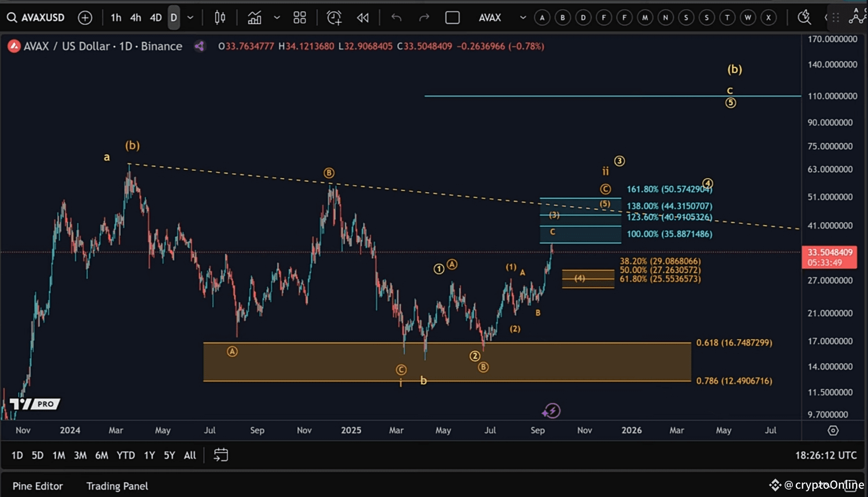The height and width of the screenshot is (497, 868).
Task: Switch to the 1h timeframe
Action: tap(116, 18)
